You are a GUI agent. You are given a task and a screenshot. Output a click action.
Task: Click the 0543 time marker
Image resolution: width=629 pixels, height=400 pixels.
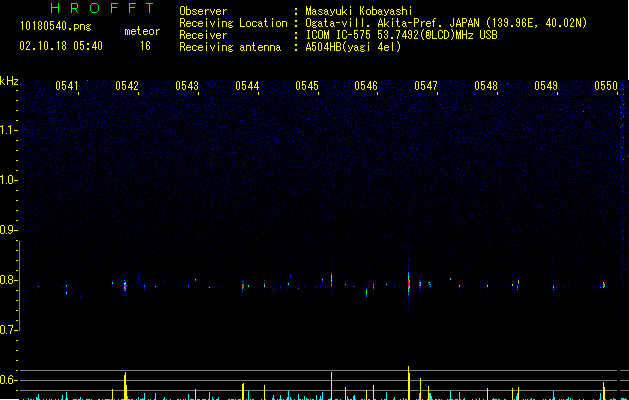[x=187, y=86]
